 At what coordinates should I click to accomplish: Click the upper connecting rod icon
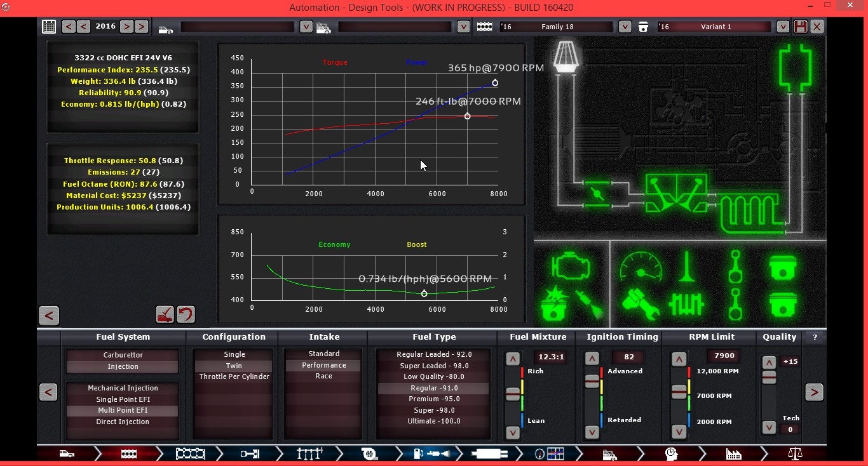[735, 266]
